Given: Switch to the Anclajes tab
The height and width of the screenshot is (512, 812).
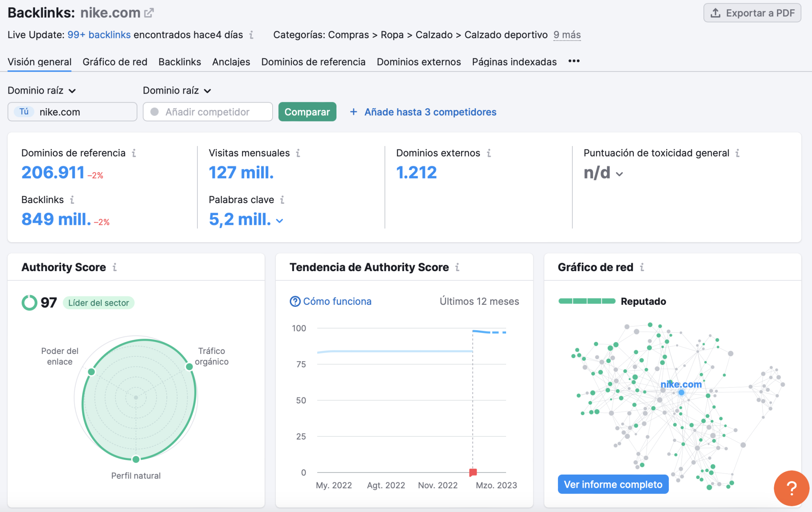Looking at the screenshot, I should (231, 62).
